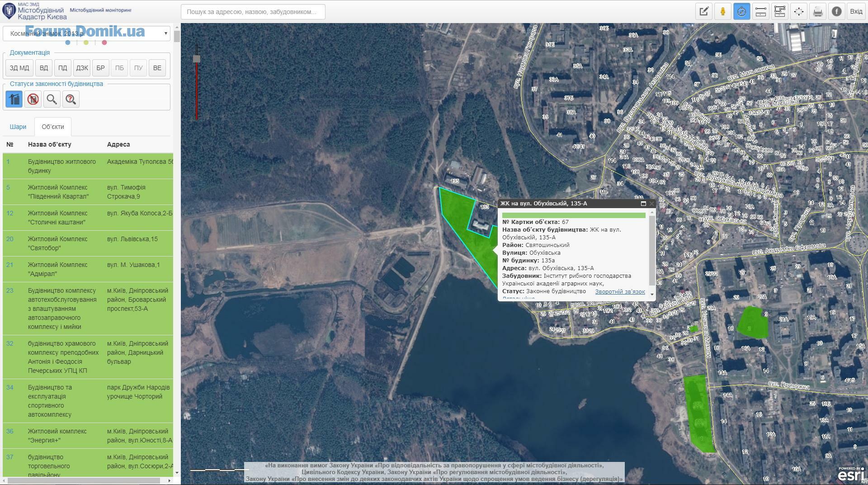The width and height of the screenshot is (868, 485).
Task: Click the Містобудівний моніторинг header text
Action: [100, 10]
